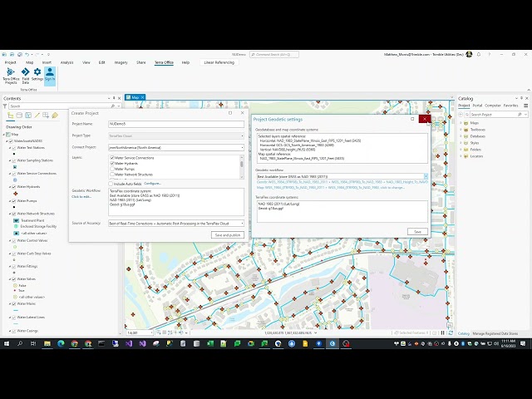Click the Water Hydrants red cross symbol
Screen dimensions: 532x399
coord(15,194)
